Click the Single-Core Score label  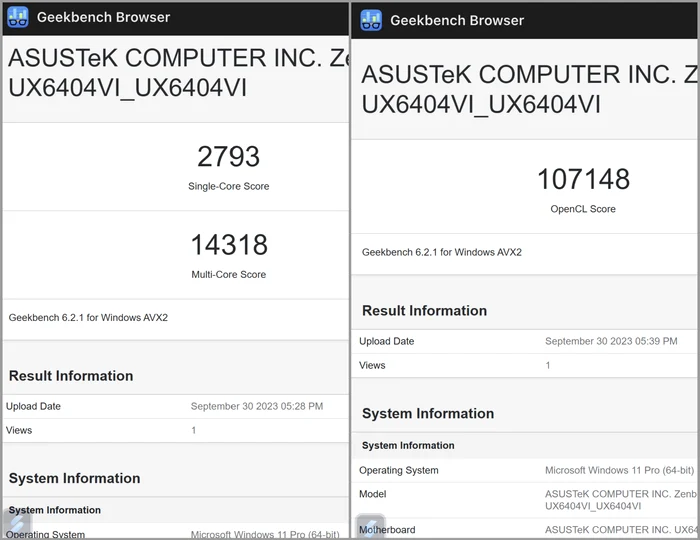click(x=229, y=186)
